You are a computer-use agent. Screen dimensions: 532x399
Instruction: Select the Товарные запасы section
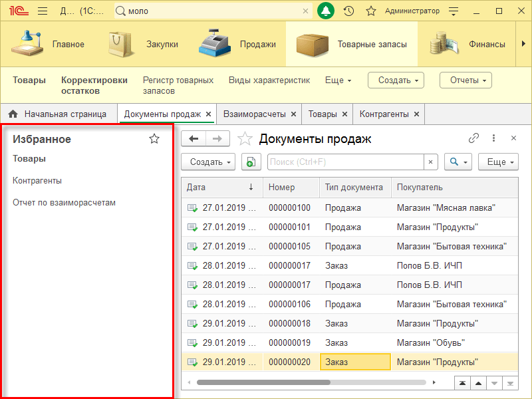click(x=352, y=44)
